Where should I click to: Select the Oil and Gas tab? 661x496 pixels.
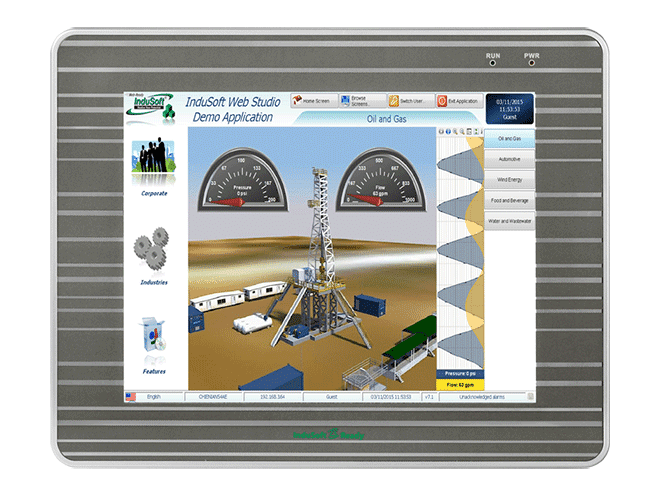coord(510,139)
